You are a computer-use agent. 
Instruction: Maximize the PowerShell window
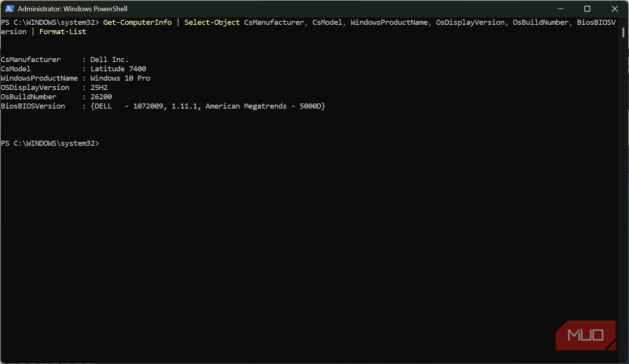(587, 9)
